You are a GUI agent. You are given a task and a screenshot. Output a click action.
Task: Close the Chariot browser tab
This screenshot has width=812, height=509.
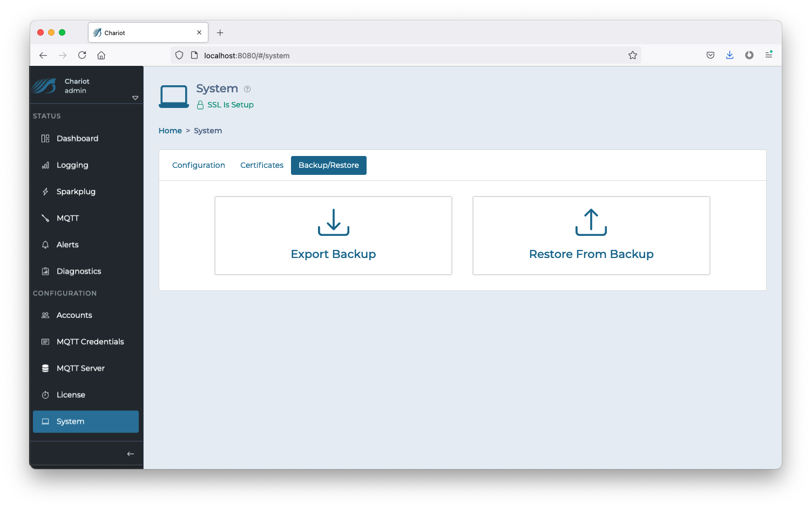[199, 32]
